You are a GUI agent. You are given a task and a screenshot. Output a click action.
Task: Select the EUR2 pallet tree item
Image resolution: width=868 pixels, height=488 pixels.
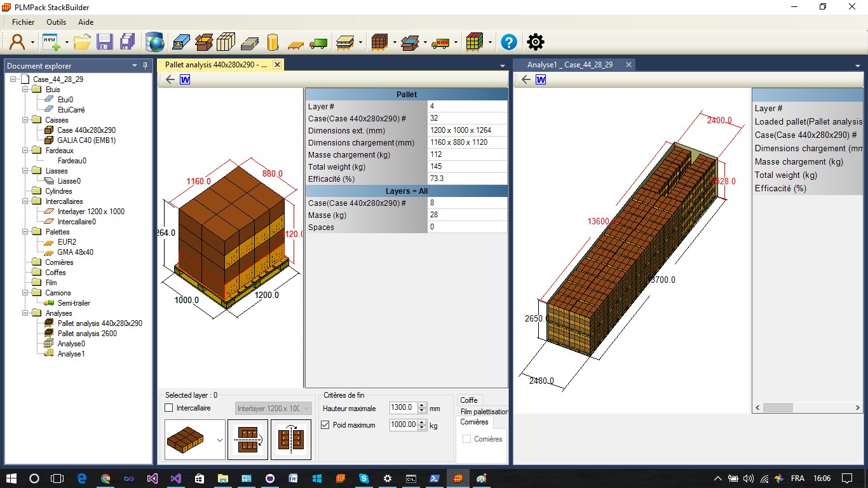pos(67,242)
